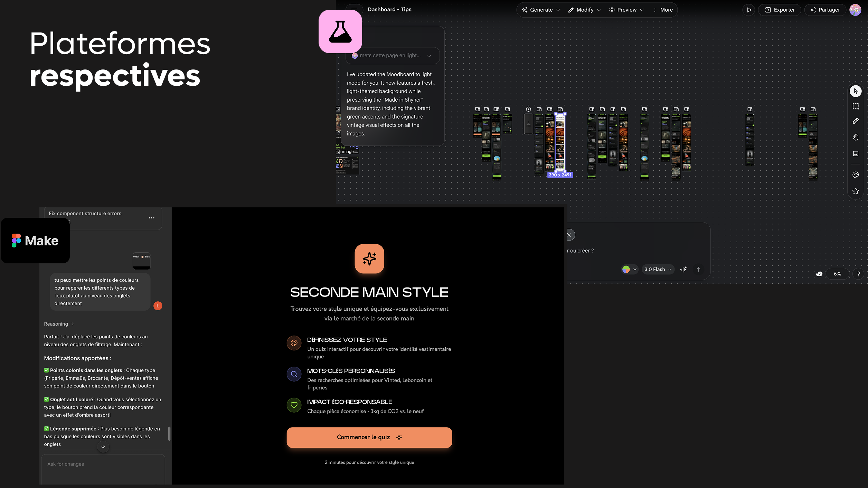The image size is (868, 488).
Task: Open the color palette theme tool
Action: [856, 175]
